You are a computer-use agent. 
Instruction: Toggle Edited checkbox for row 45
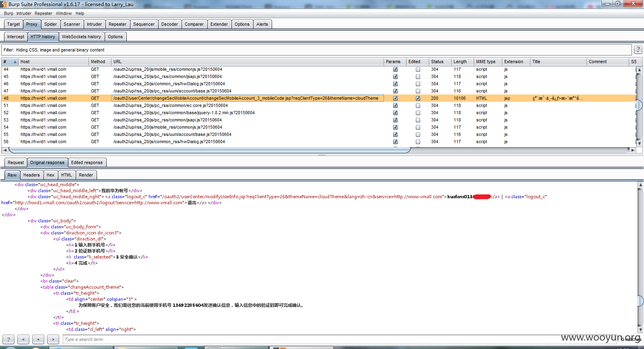point(418,76)
